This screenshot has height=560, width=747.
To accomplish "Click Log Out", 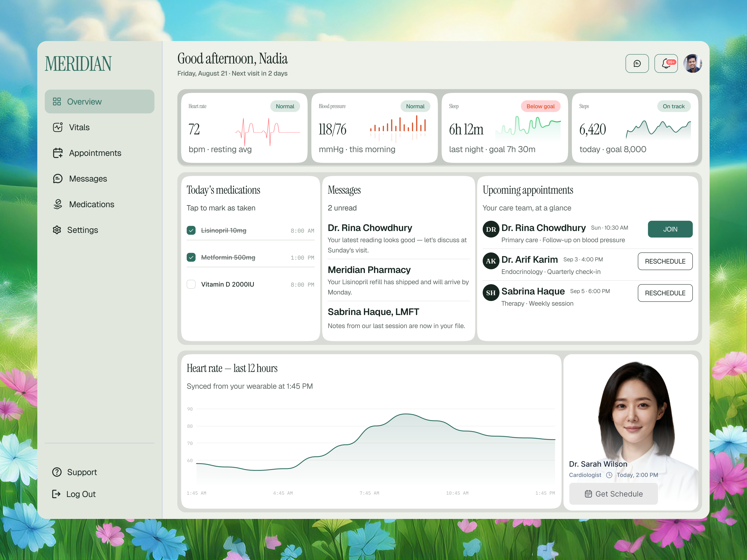I will pyautogui.click(x=74, y=494).
